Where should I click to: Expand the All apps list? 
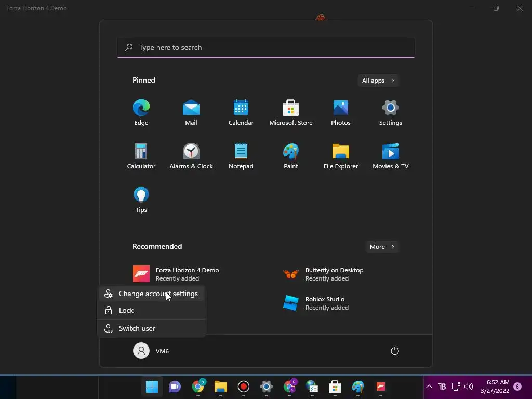click(x=378, y=81)
